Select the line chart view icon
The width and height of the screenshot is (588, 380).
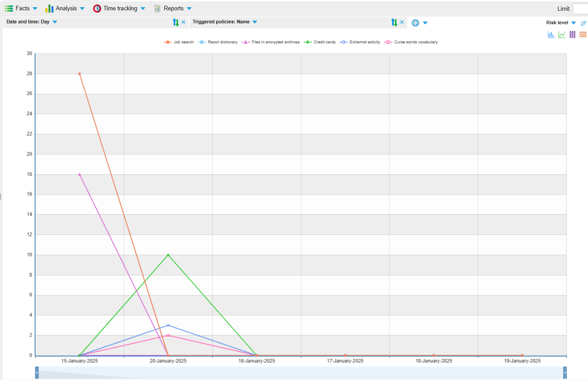561,35
